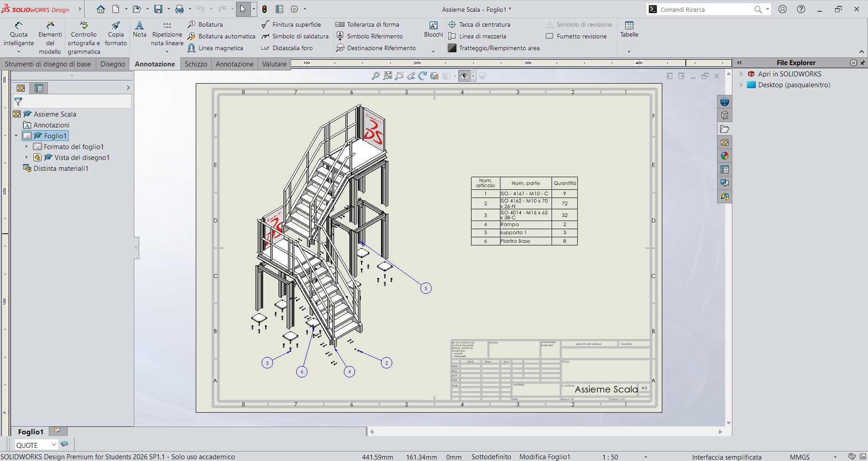The height and width of the screenshot is (461, 868).
Task: Collapse the task pane with double chevron
Action: point(740,63)
